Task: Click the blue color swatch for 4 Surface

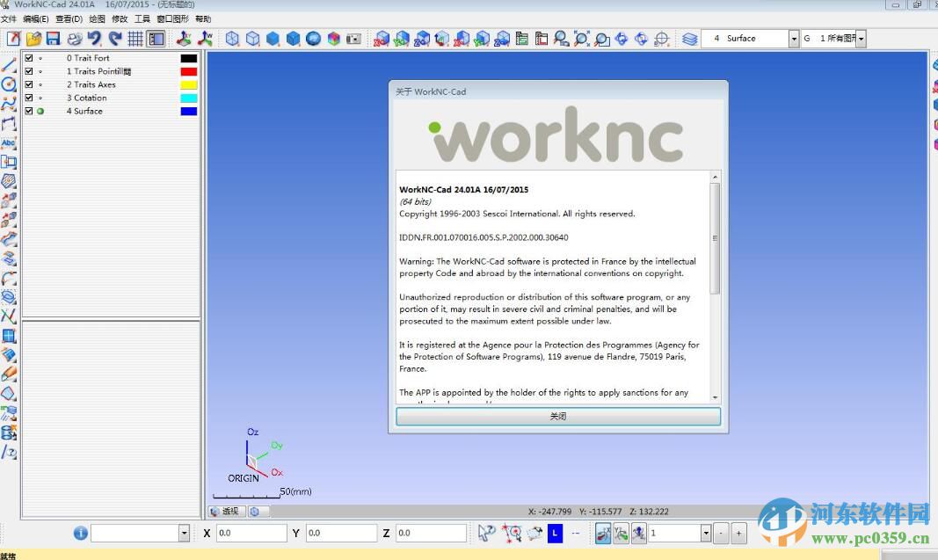Action: 187,111
